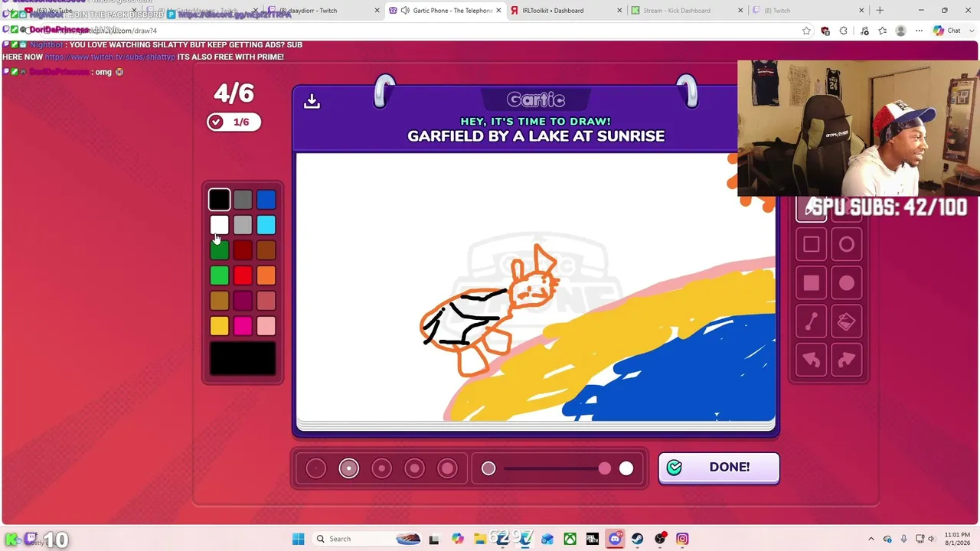980x551 pixels.
Task: Click the taskbar Search box
Action: [367, 539]
